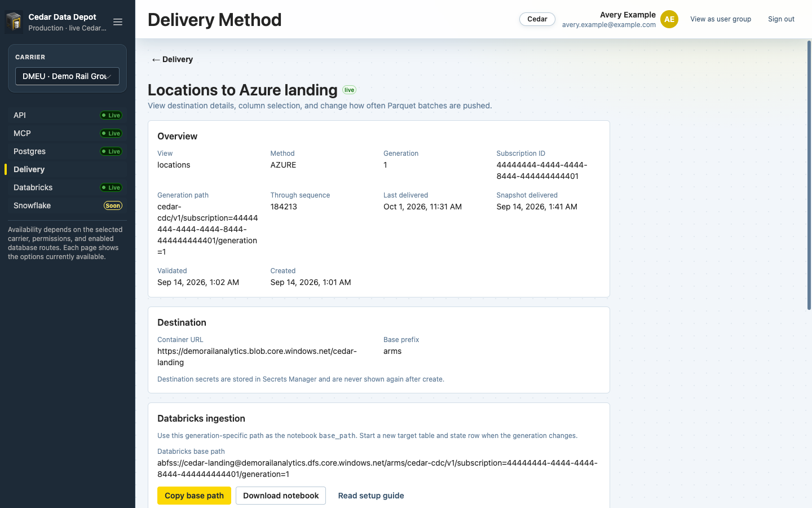Click the page vertical scrollbar
This screenshot has height=508, width=812.
[809, 175]
